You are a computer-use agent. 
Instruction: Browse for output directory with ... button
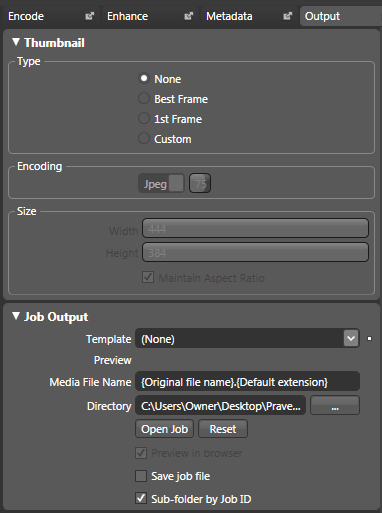[335, 405]
